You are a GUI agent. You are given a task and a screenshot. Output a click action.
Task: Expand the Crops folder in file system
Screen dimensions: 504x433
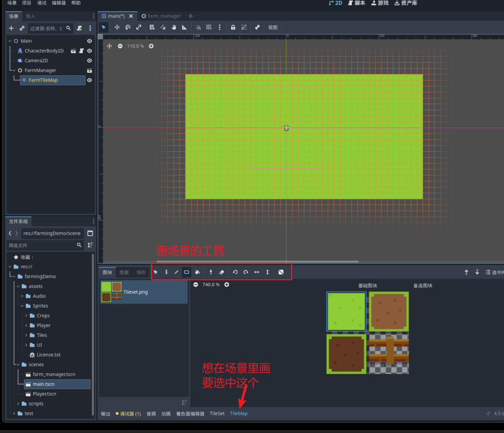pos(26,316)
